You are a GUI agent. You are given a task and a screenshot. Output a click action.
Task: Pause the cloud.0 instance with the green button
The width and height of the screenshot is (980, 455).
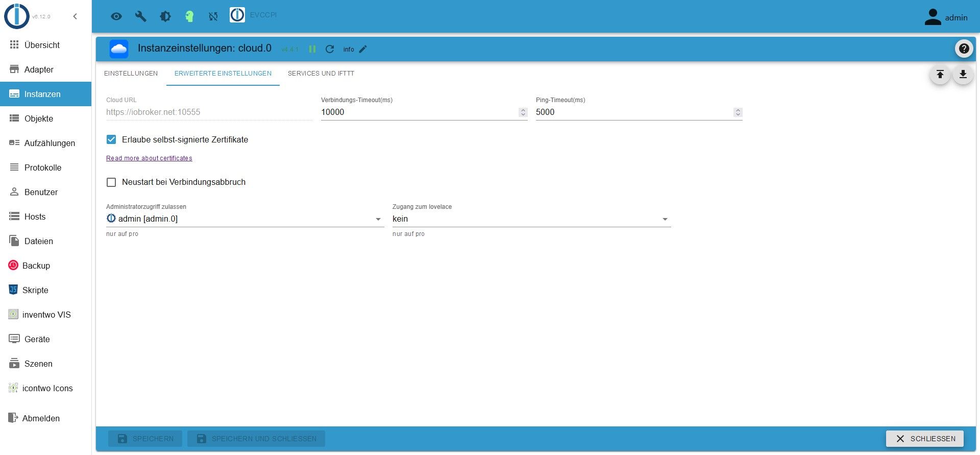coord(312,49)
